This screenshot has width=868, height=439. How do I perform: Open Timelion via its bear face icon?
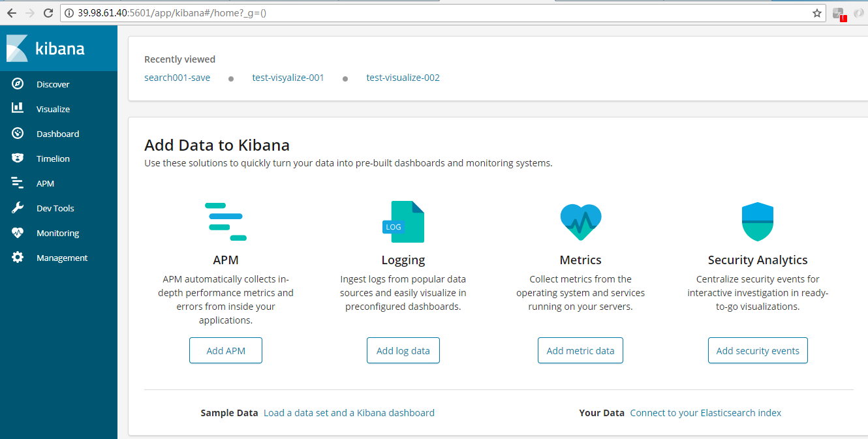click(18, 158)
